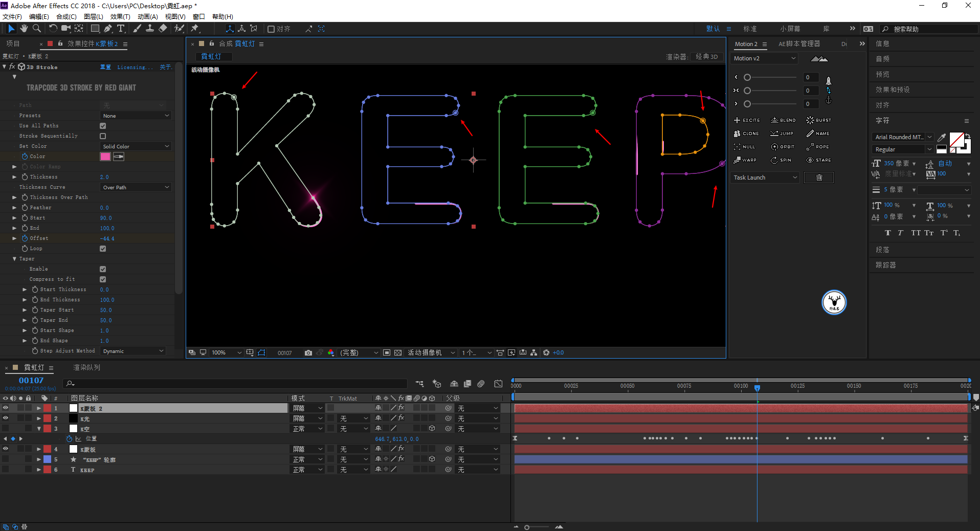Screen dimensions: 980x531
Task: Hide the K蒙板 layer 4
Action: (6, 449)
